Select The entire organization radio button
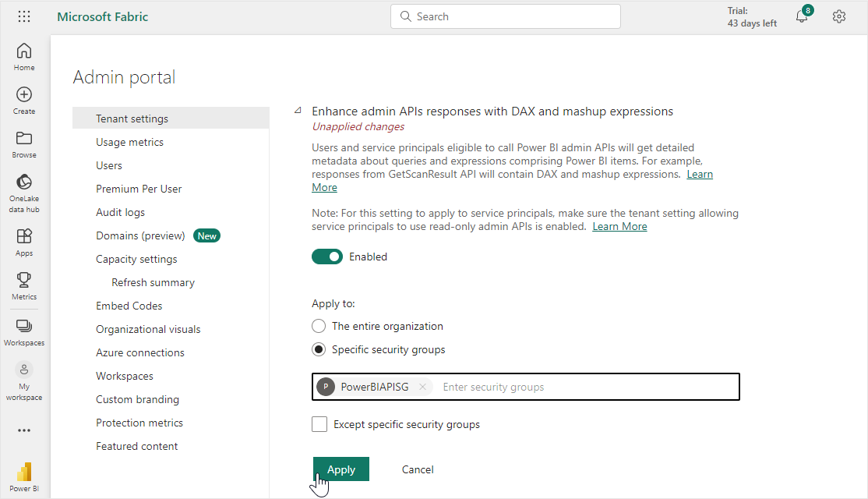This screenshot has width=868, height=499. click(319, 326)
